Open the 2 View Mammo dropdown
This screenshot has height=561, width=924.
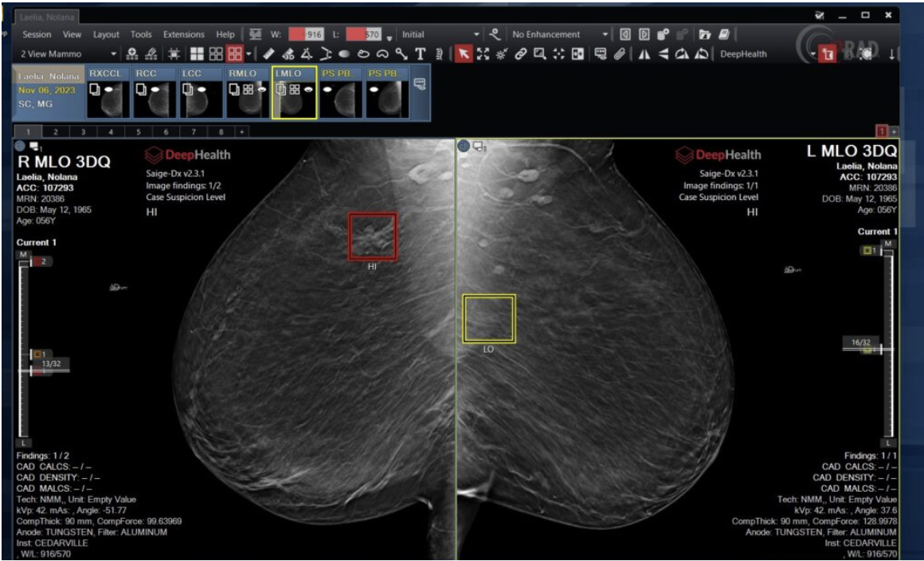click(x=68, y=54)
